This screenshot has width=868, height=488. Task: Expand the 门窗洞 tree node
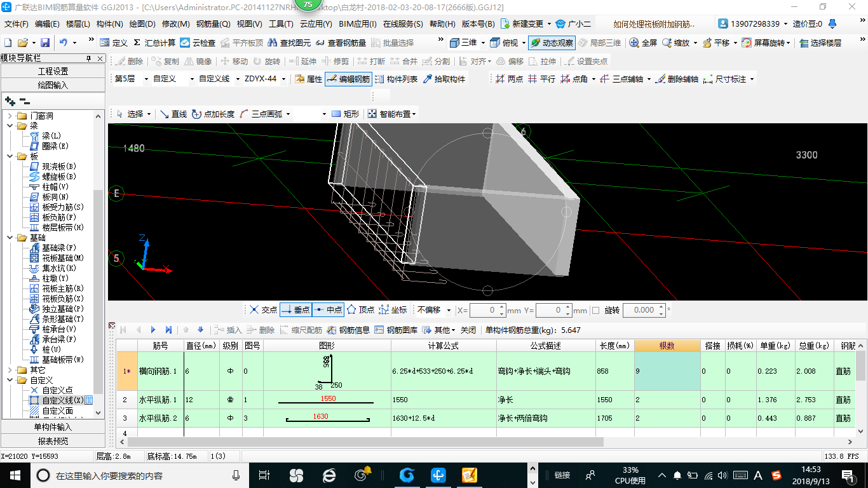click(10, 116)
